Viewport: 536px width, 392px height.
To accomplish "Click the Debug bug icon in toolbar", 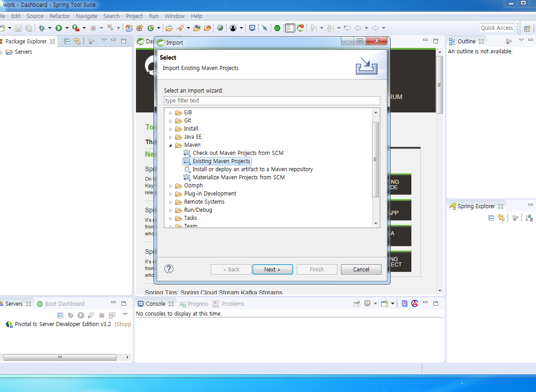I will (x=42, y=28).
